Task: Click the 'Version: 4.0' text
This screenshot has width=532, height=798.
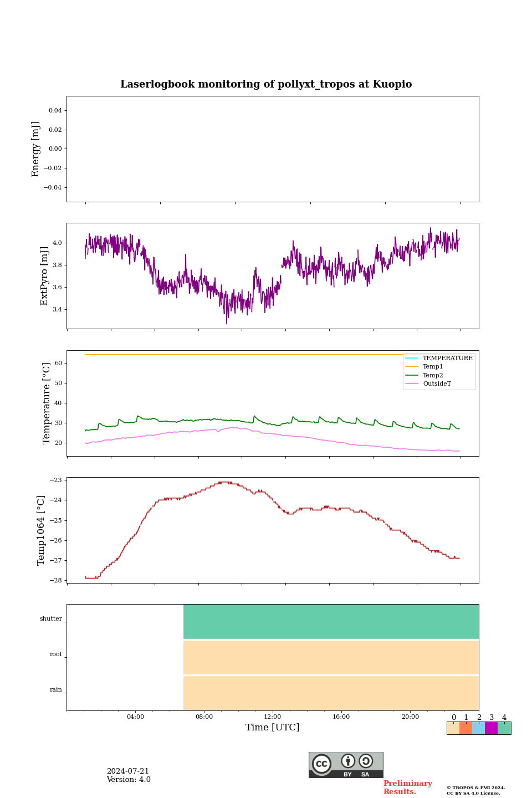Action: 129,780
